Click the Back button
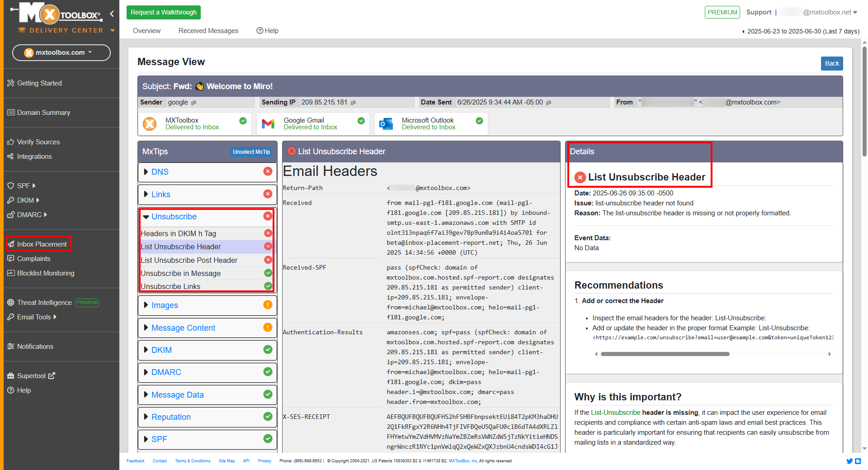This screenshot has width=868, height=470. 831,63
